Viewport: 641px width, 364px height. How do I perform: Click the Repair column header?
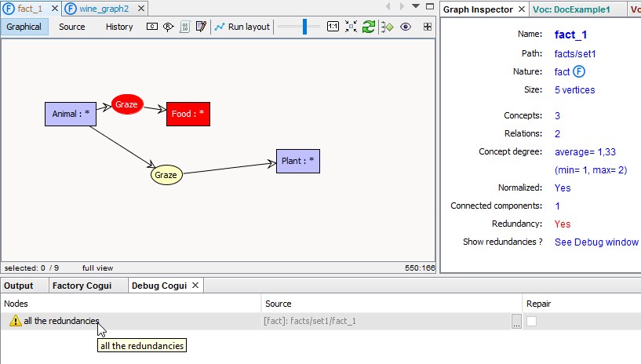pyautogui.click(x=581, y=304)
